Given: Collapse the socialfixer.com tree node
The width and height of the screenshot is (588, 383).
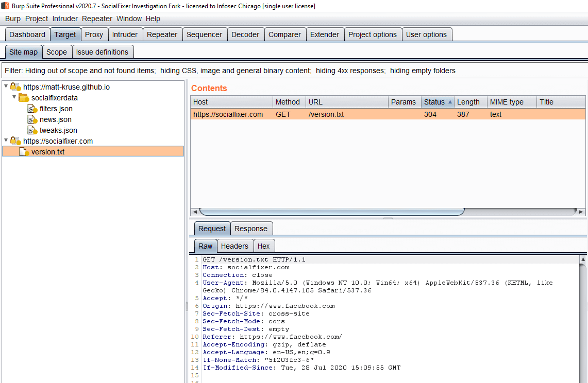Looking at the screenshot, I should point(6,141).
